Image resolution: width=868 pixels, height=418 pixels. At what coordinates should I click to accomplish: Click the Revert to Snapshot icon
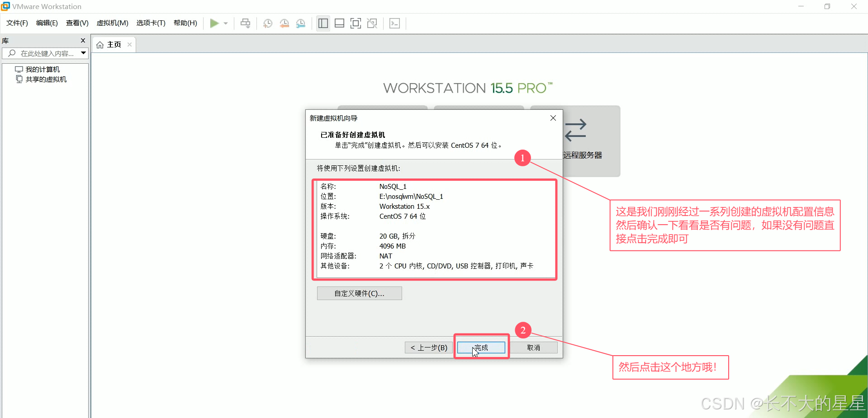(x=284, y=23)
